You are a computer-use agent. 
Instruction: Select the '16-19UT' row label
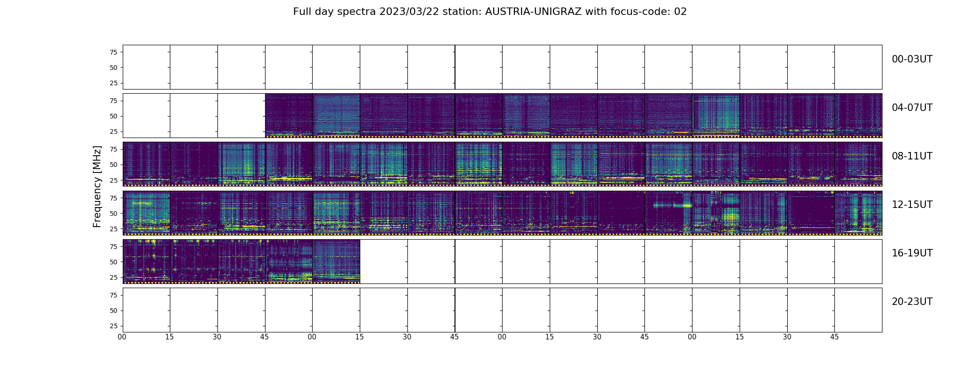pos(912,253)
